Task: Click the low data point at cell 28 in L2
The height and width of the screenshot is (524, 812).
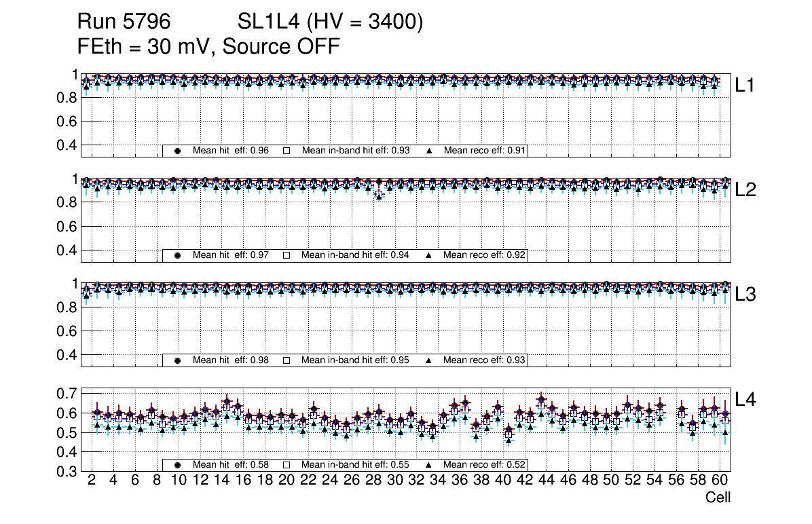Action: click(x=379, y=195)
